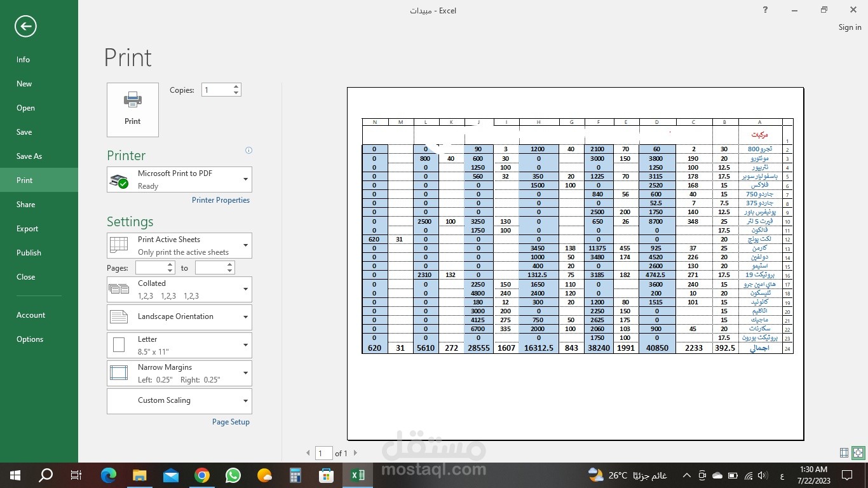Decrease copies with the down spinner
The height and width of the screenshot is (488, 868).
tap(236, 93)
